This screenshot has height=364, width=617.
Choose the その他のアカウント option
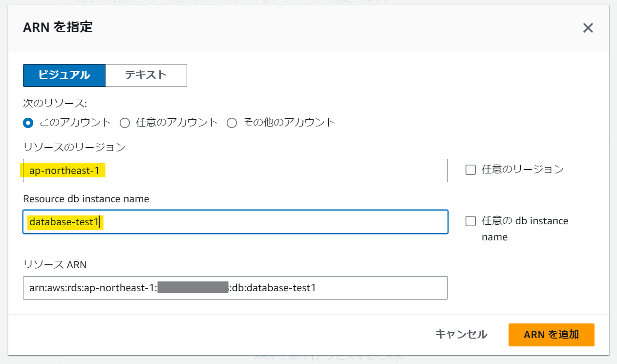(x=232, y=123)
